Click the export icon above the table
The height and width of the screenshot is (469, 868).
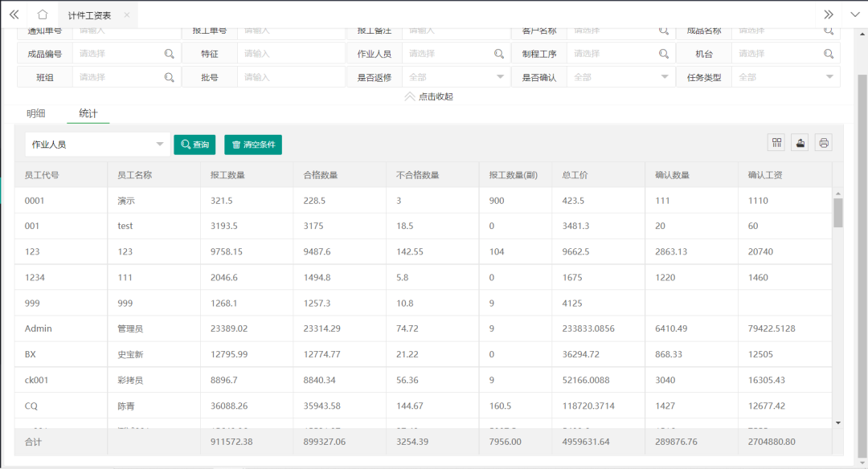click(x=800, y=143)
